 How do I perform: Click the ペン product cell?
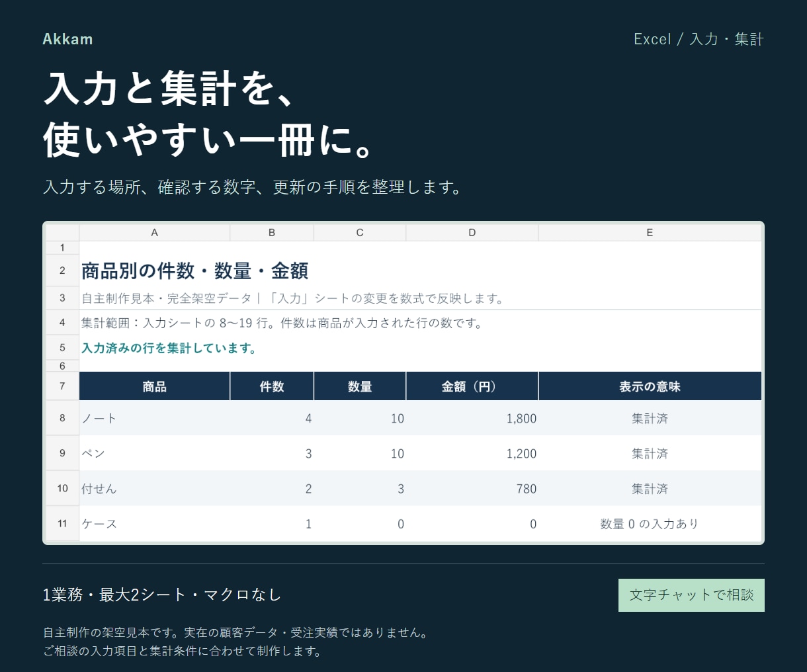pyautogui.click(x=155, y=453)
